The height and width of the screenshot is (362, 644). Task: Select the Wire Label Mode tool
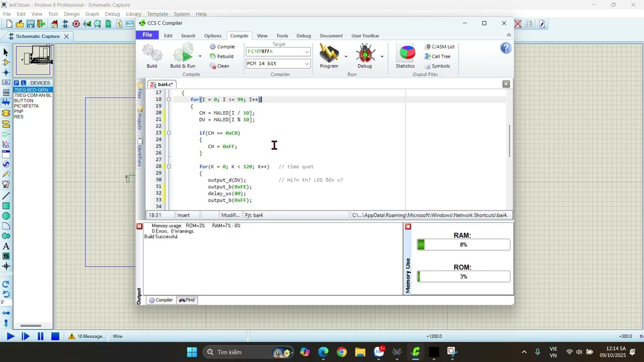6,82
